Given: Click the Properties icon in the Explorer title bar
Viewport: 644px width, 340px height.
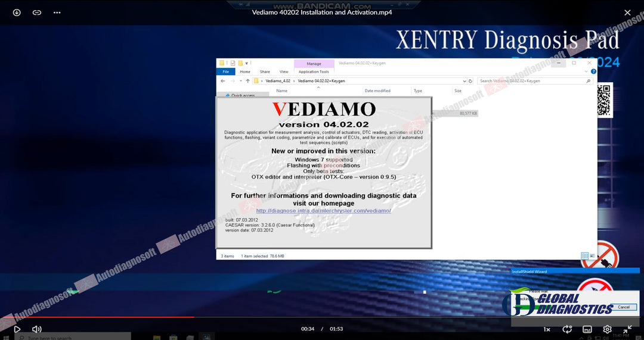Looking at the screenshot, I should pyautogui.click(x=233, y=63).
